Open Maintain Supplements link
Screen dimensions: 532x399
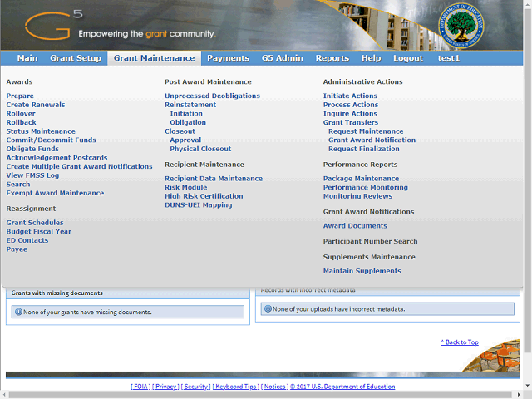pos(362,271)
